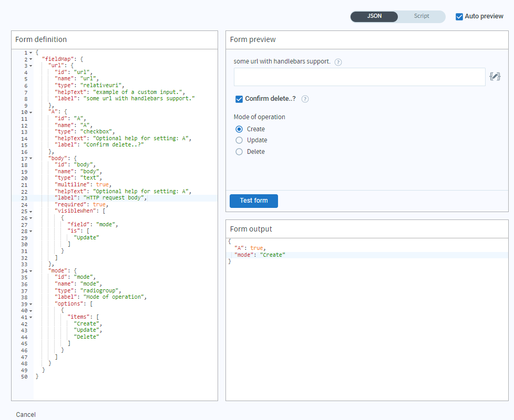Click the "A": true line in Form output
Image resolution: width=514 pixels, height=420 pixels.
tap(250, 248)
